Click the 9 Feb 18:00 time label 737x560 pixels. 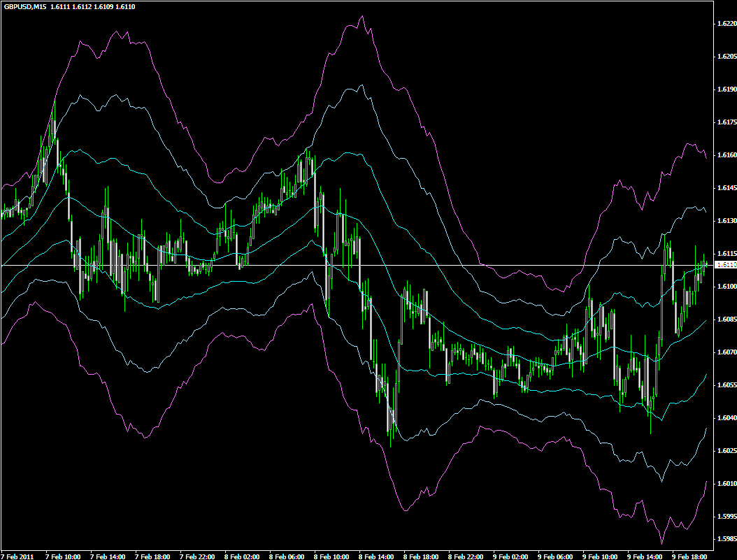pos(690,557)
